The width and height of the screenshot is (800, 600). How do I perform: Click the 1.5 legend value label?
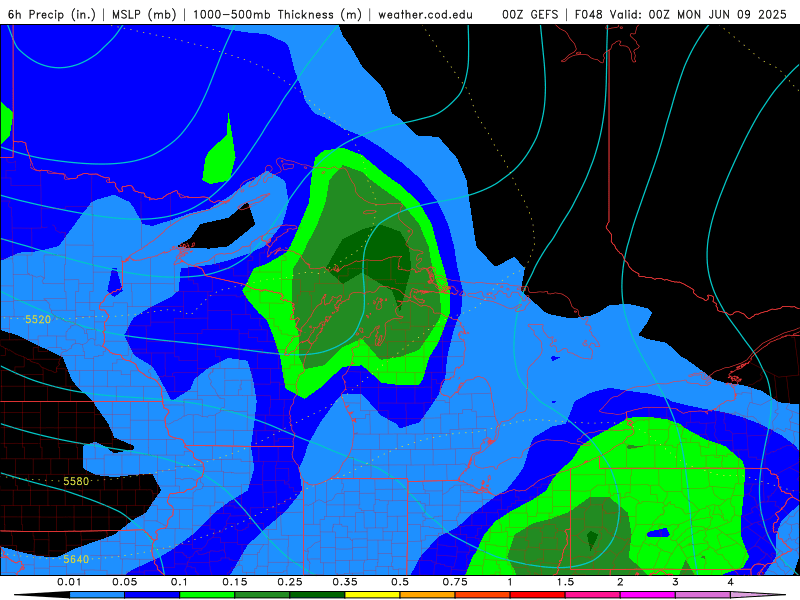tap(565, 582)
